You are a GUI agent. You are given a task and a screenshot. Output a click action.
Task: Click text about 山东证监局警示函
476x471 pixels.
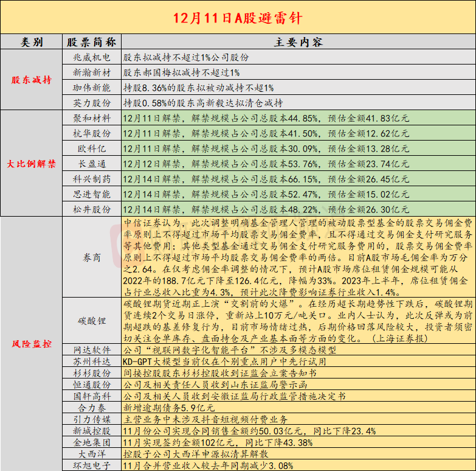[x=215, y=385]
